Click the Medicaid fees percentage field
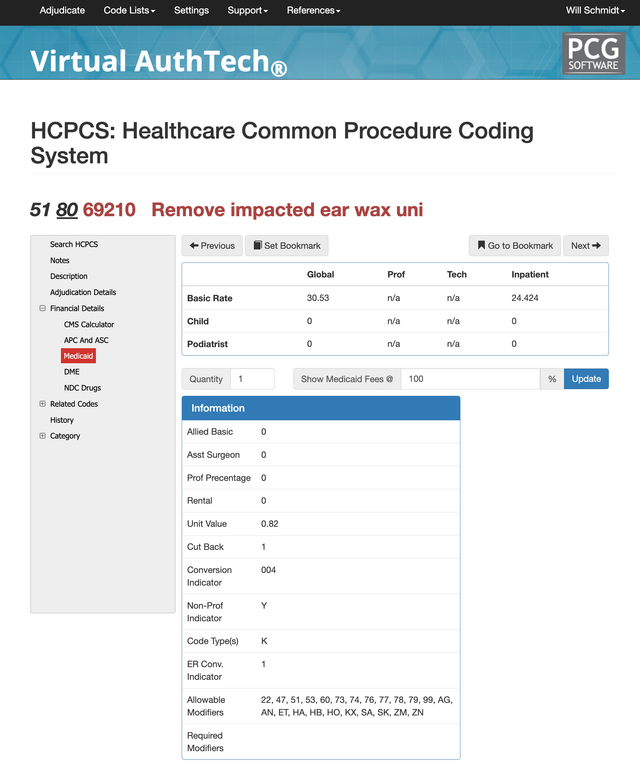The image size is (640, 772). tap(471, 379)
